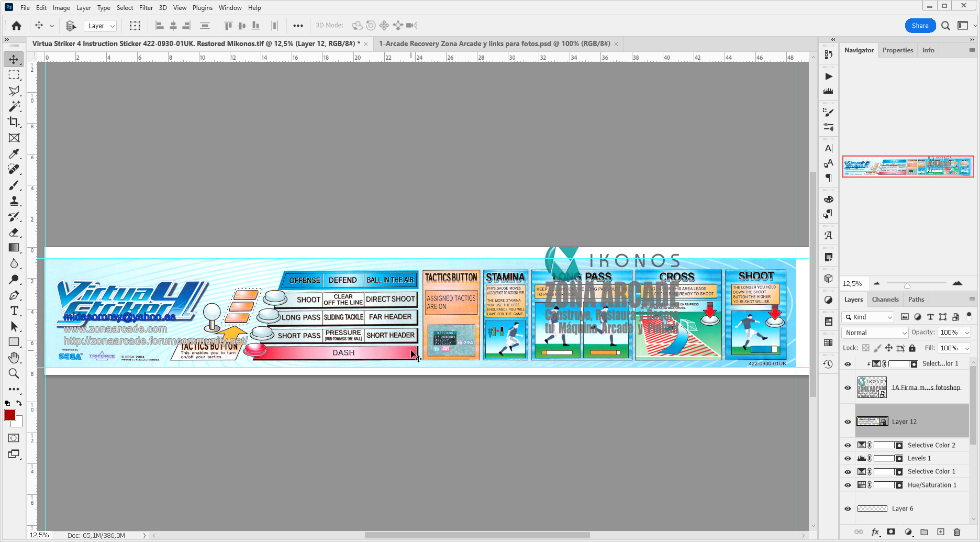This screenshot has width=980, height=542.
Task: Select the Magic Wand tool
Action: (14, 106)
